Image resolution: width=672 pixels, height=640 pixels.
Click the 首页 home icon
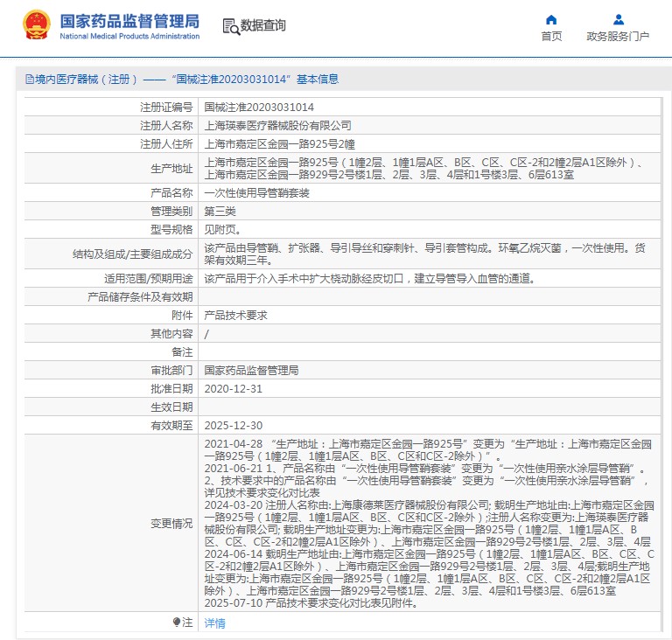point(551,19)
